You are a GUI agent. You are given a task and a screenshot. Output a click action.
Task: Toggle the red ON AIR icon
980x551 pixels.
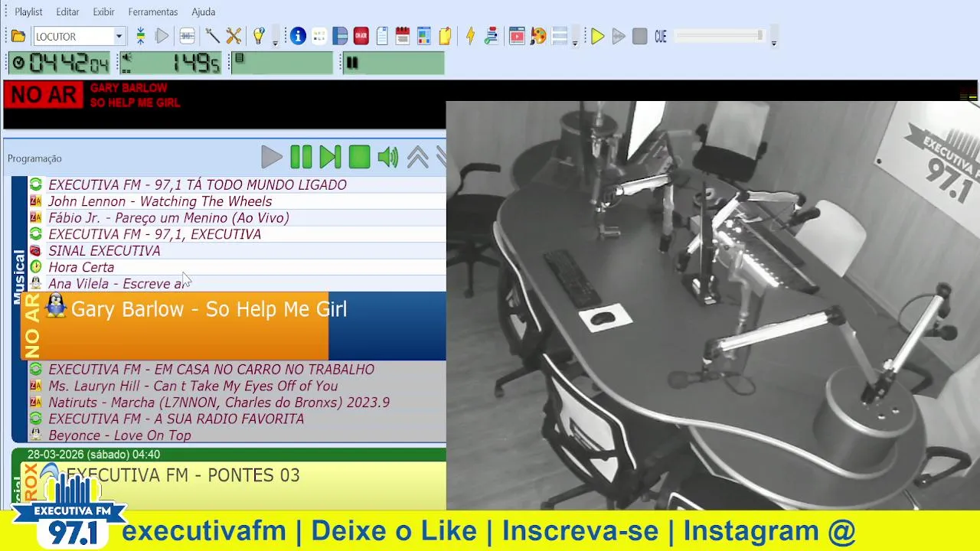(x=361, y=36)
